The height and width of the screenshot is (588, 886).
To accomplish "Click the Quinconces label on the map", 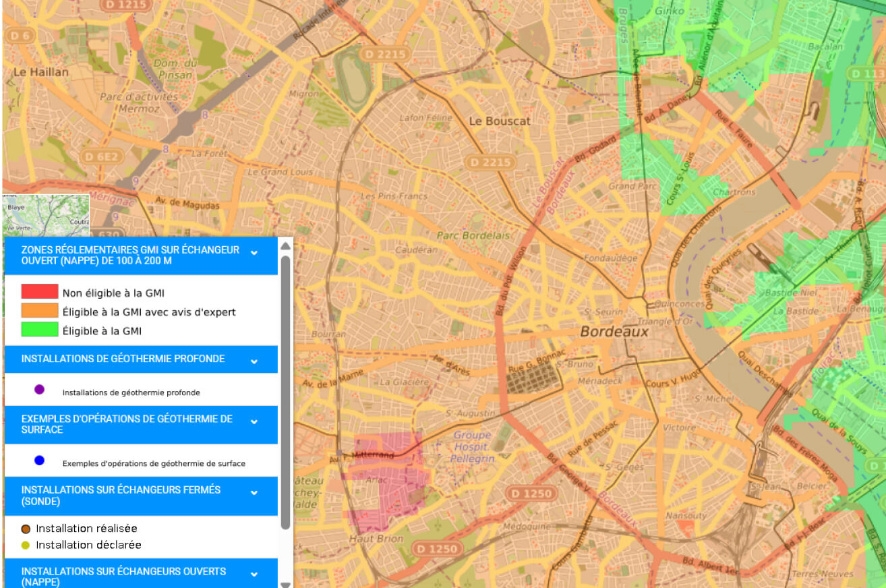I will 680,304.
